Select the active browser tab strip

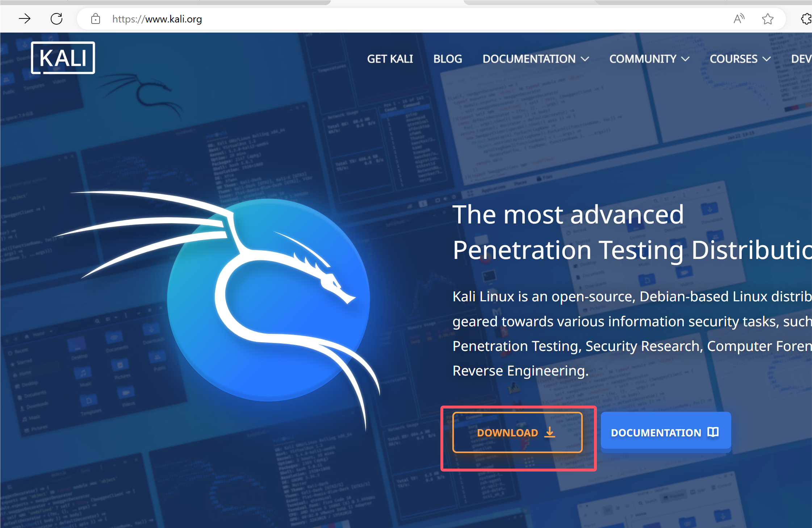(397, 2)
